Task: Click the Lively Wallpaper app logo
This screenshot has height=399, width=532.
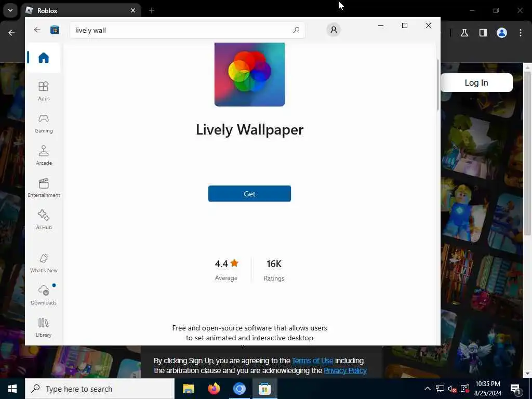Action: coord(249,74)
